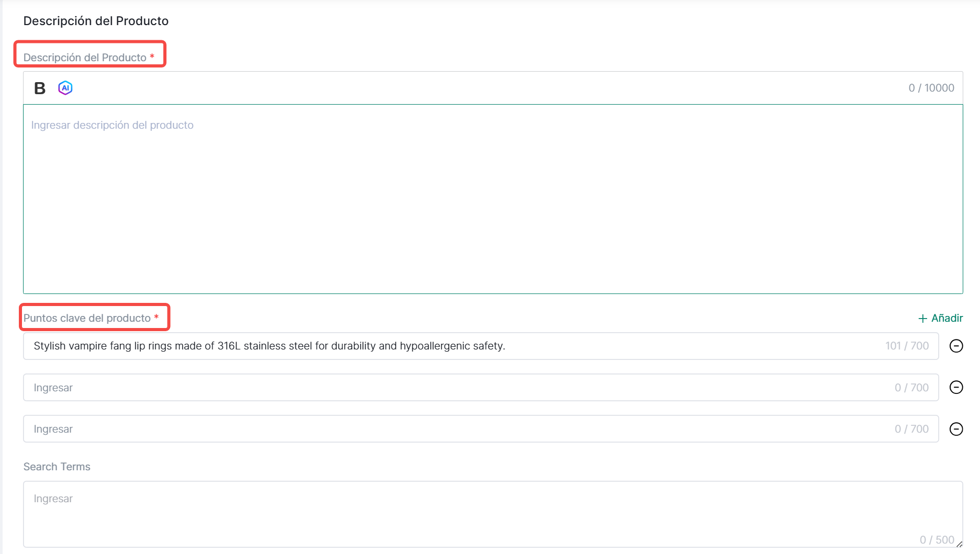The image size is (980, 554).
Task: Click the Search Terms label
Action: click(57, 467)
